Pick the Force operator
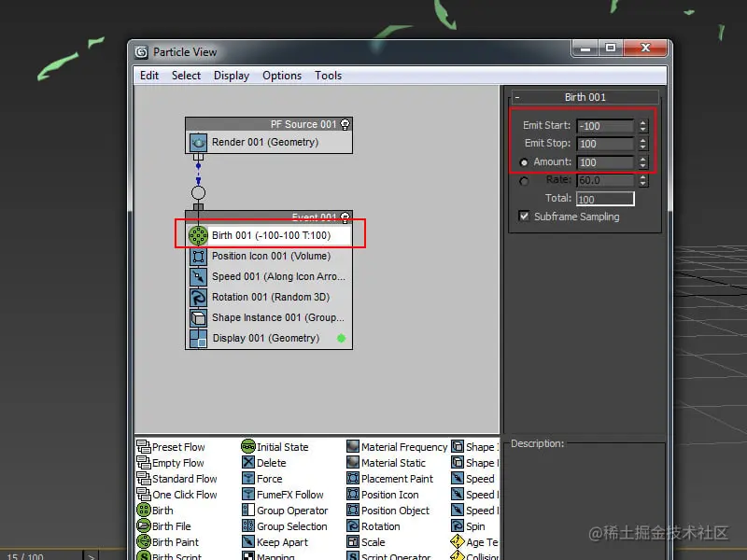 [262, 479]
